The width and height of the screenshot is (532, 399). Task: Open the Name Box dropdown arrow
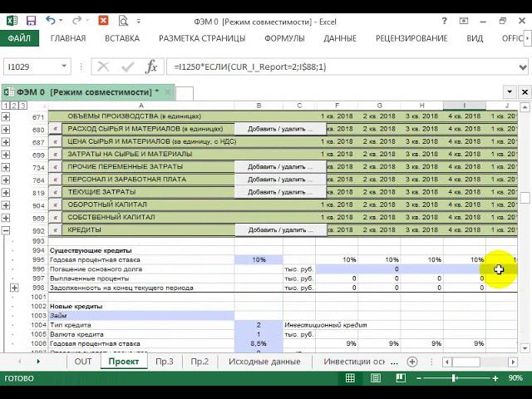click(x=64, y=66)
